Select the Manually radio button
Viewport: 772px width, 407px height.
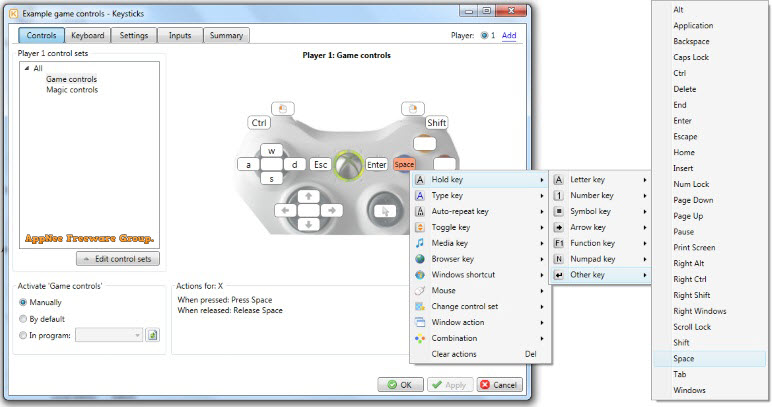23,302
